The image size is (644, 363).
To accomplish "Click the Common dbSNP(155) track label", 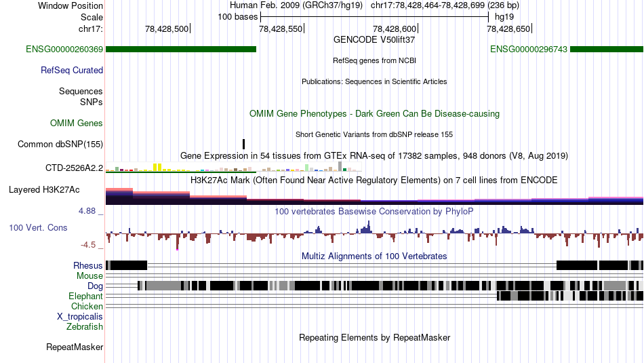I will coord(60,145).
